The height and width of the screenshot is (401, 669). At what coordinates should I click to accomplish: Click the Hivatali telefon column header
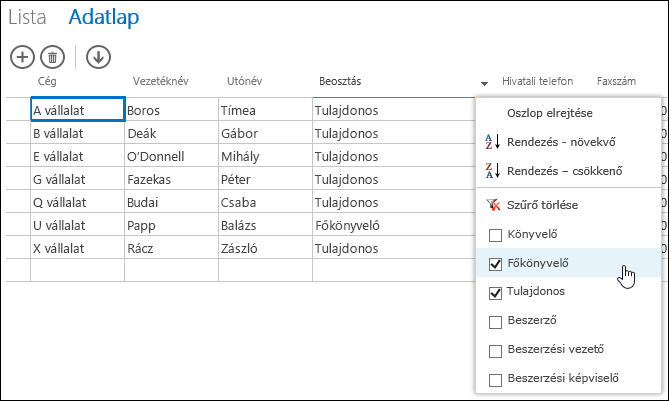point(537,81)
